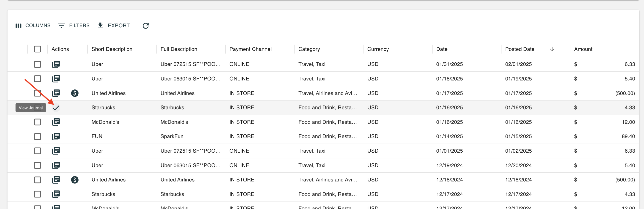Image resolution: width=644 pixels, height=209 pixels.
Task: Click the 'FUN' short description cell
Action: click(x=97, y=136)
